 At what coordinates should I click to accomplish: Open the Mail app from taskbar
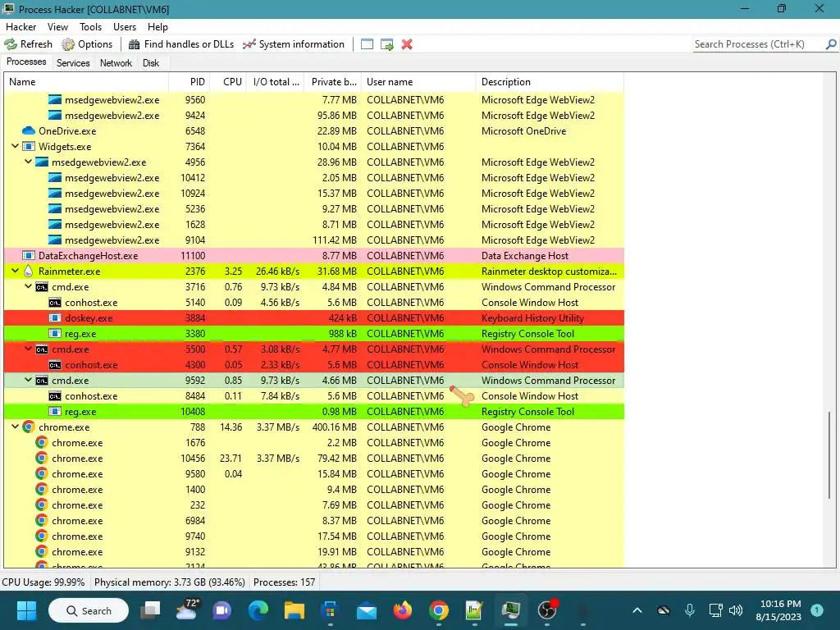click(x=367, y=610)
